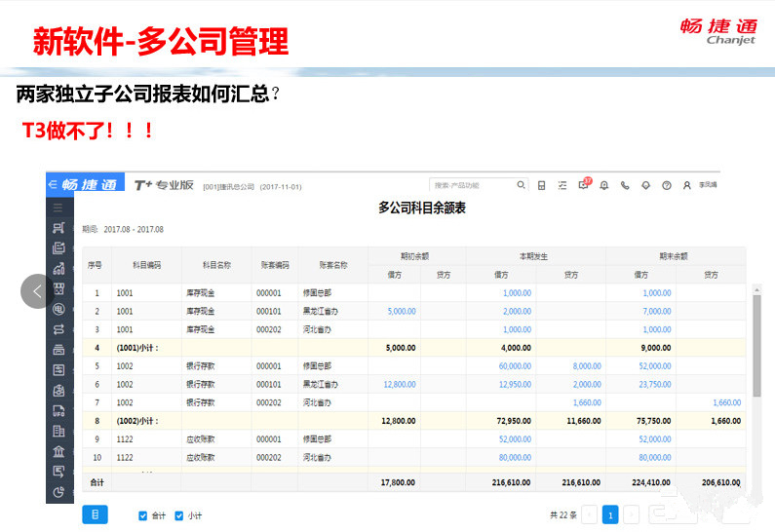Screen dimensions: 775x532
Task: Open the transfer arrows sidebar icon
Action: tap(58, 329)
